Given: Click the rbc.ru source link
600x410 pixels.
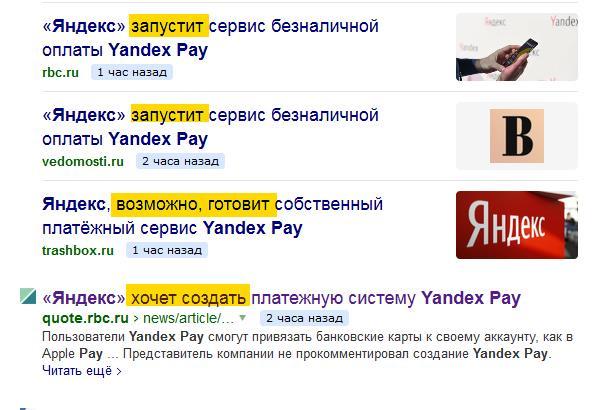Looking at the screenshot, I should point(60,72).
